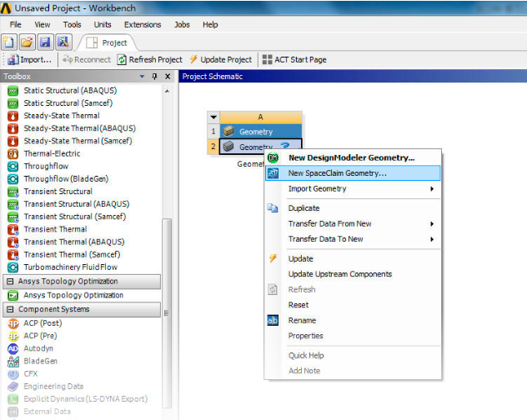This screenshot has width=527, height=420.
Task: Click the Import toolbar button
Action: (29, 60)
